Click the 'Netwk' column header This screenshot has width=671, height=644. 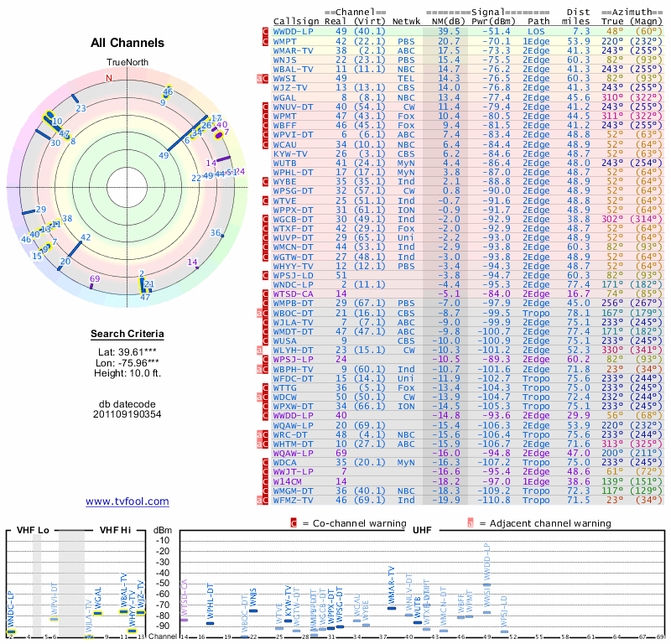(x=406, y=21)
